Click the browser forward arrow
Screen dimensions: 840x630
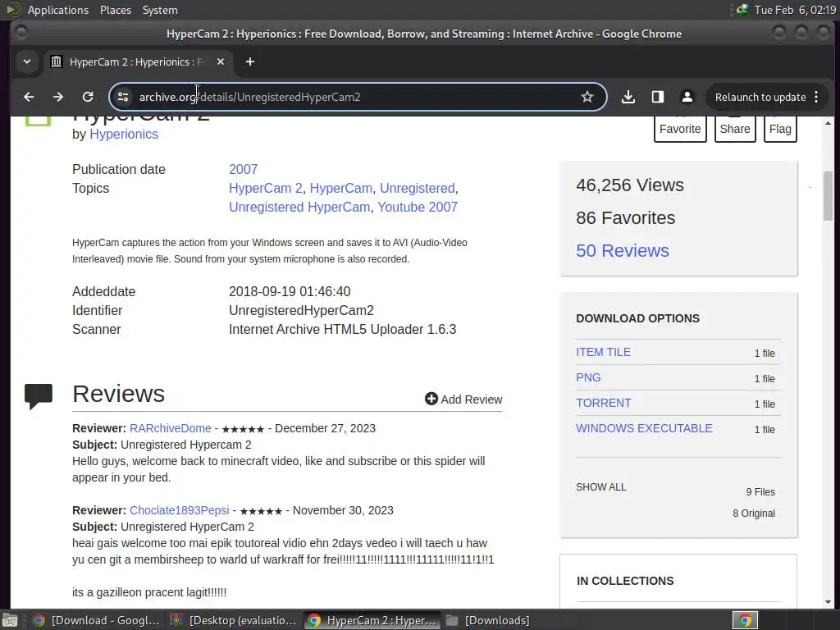[x=58, y=97]
